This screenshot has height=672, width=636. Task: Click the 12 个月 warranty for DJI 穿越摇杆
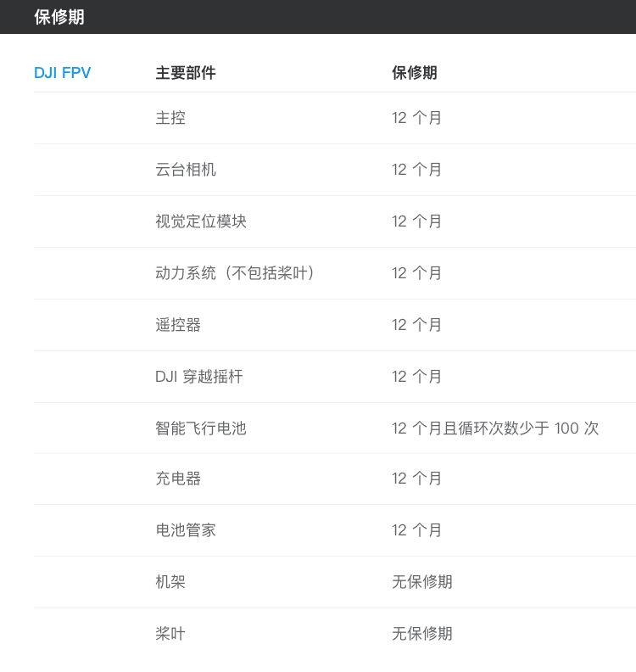[416, 377]
